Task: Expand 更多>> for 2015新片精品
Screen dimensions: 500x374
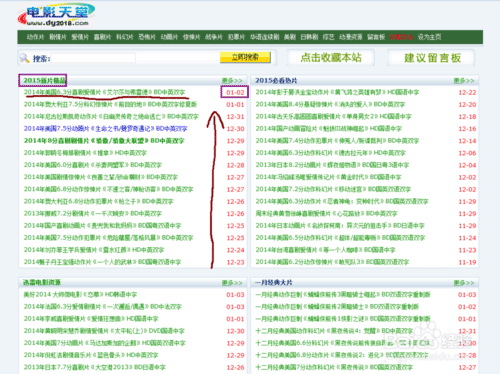Action: (232, 81)
